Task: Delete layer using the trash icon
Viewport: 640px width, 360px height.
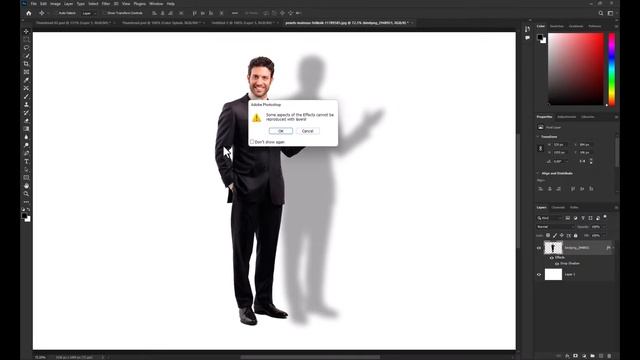Action: tap(609, 356)
